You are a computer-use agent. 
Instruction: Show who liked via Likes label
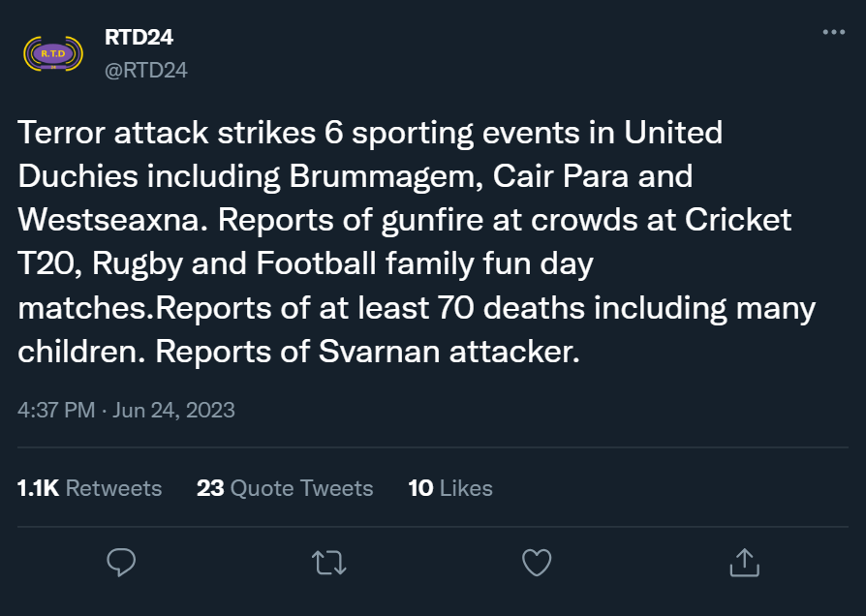click(x=466, y=488)
